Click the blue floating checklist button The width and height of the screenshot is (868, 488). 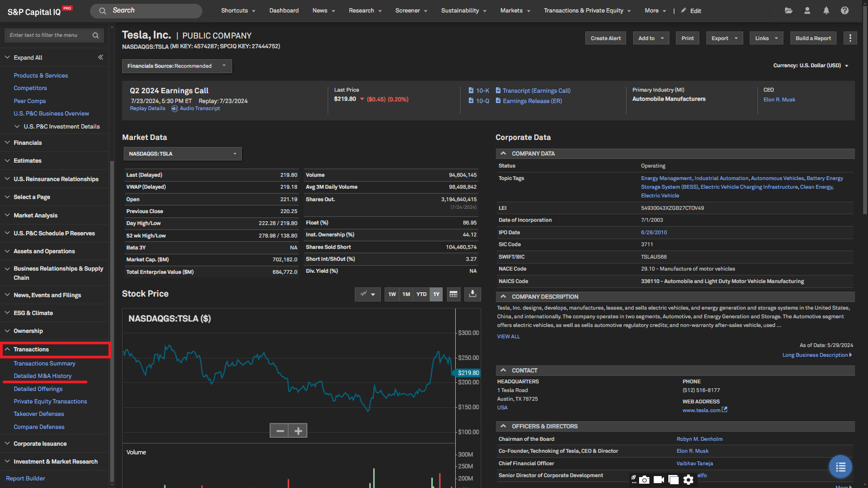click(840, 467)
